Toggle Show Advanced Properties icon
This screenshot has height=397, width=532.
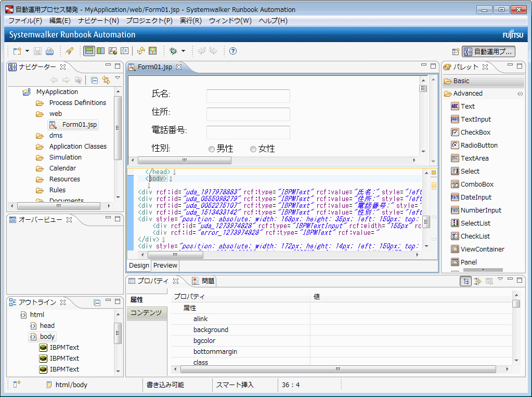tap(478, 281)
